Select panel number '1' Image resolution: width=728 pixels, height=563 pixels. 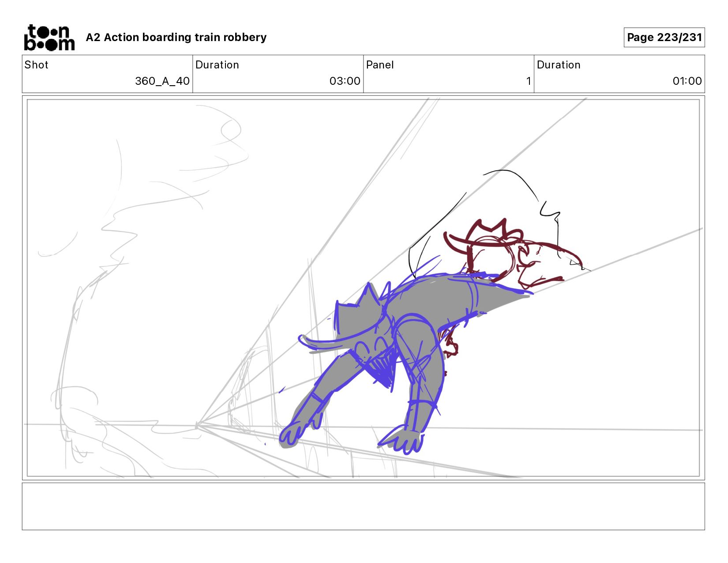coord(528,81)
